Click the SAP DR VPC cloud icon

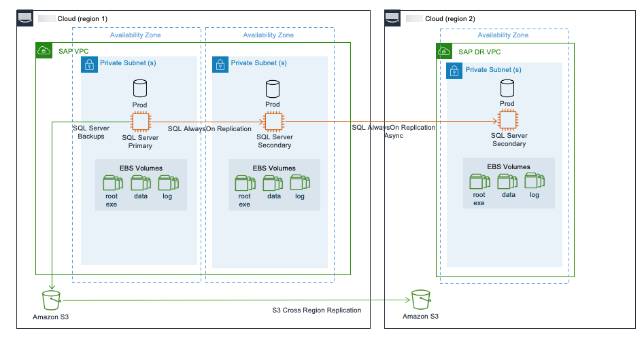pos(444,51)
